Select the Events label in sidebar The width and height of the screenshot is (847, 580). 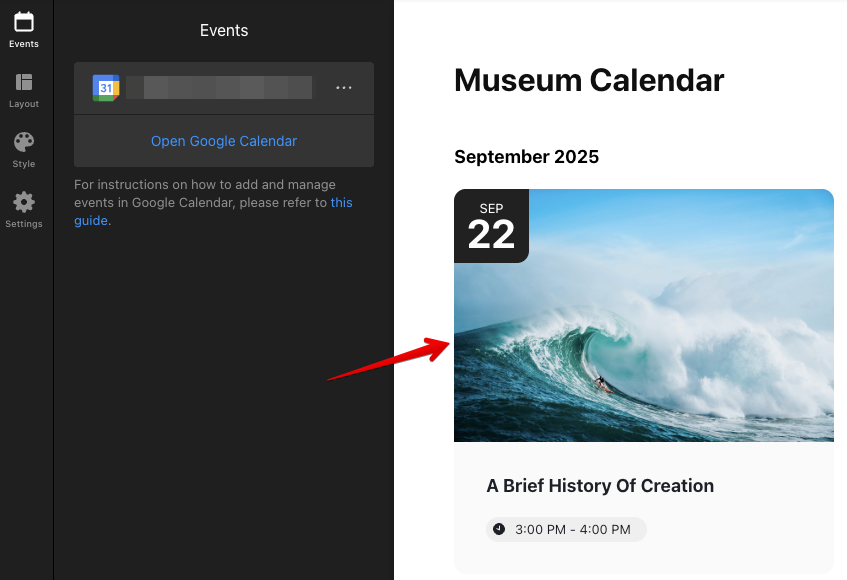pyautogui.click(x=24, y=44)
